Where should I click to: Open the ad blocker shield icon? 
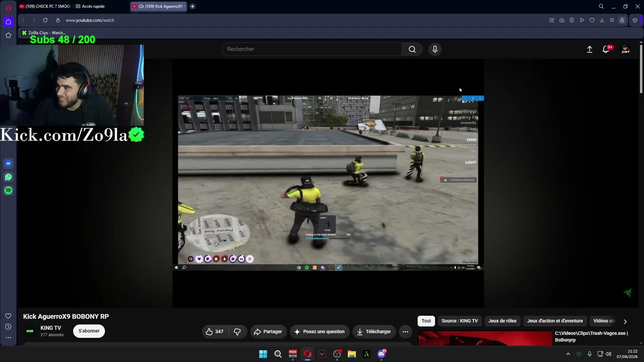pyautogui.click(x=572, y=20)
